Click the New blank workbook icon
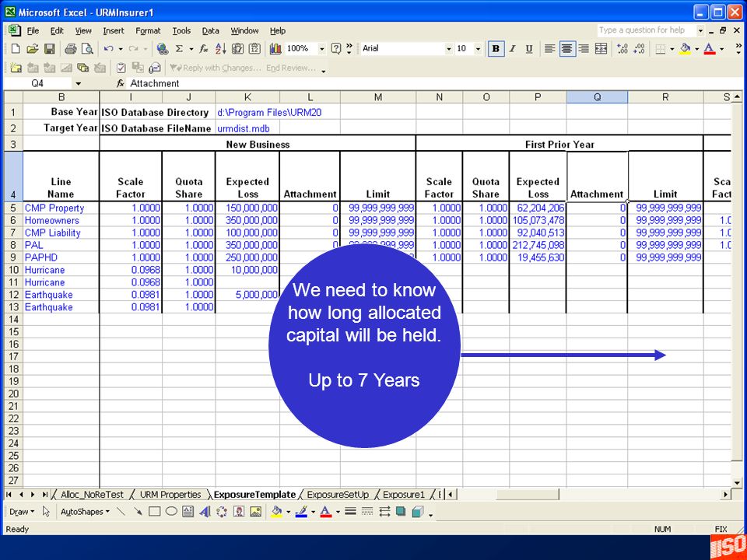The width and height of the screenshot is (747, 560). (16, 48)
